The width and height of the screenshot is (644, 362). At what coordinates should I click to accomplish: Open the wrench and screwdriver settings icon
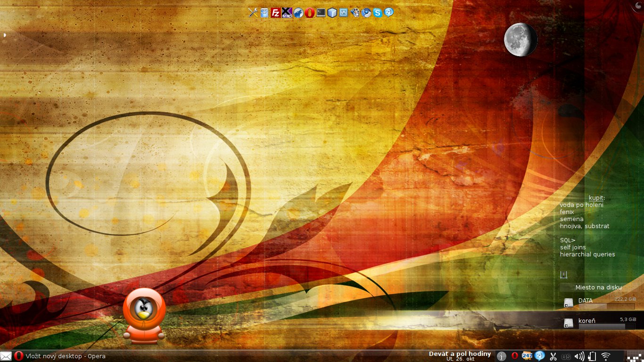(253, 13)
